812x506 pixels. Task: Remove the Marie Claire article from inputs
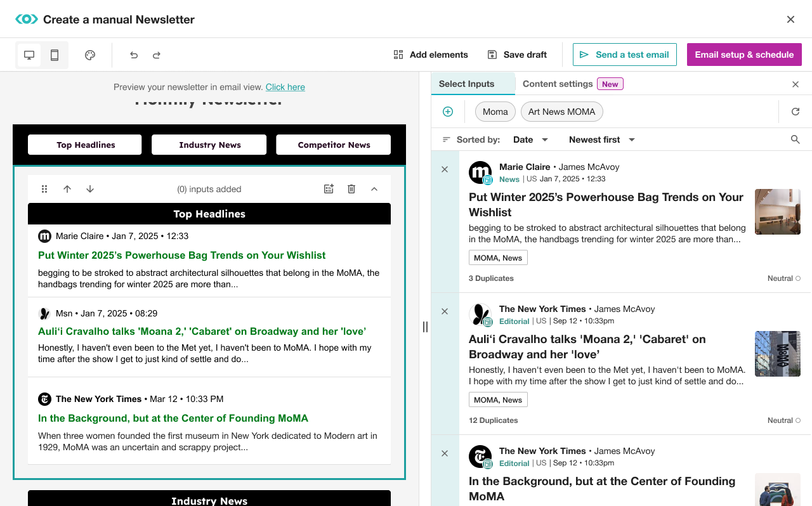[x=445, y=169]
